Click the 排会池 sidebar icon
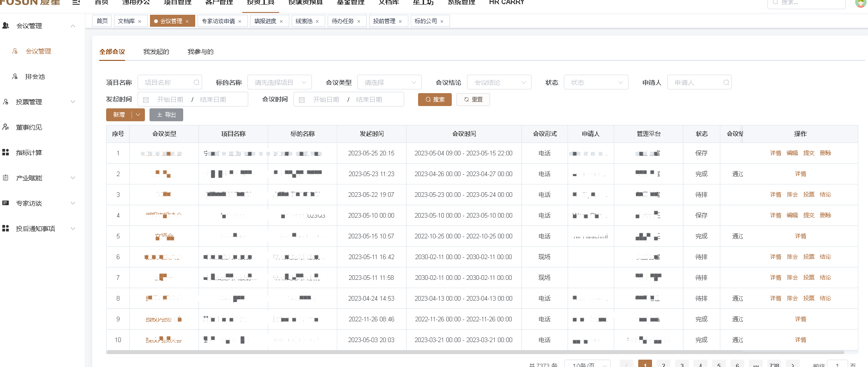 tap(15, 77)
